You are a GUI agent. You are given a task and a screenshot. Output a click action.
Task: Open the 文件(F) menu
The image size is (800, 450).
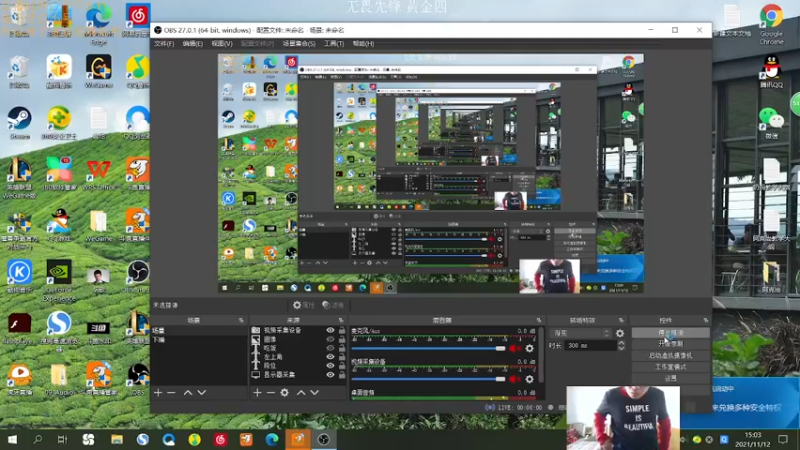[x=164, y=44]
